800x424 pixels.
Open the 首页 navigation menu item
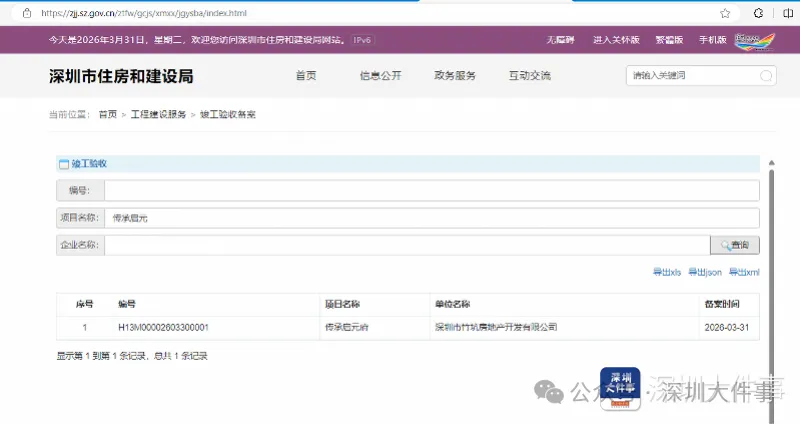pos(306,76)
